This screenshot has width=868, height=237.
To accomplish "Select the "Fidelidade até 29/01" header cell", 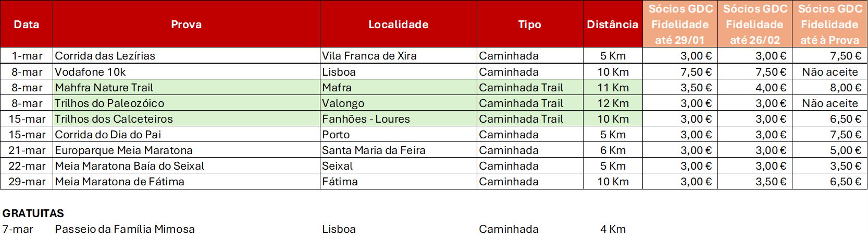I will tap(680, 25).
